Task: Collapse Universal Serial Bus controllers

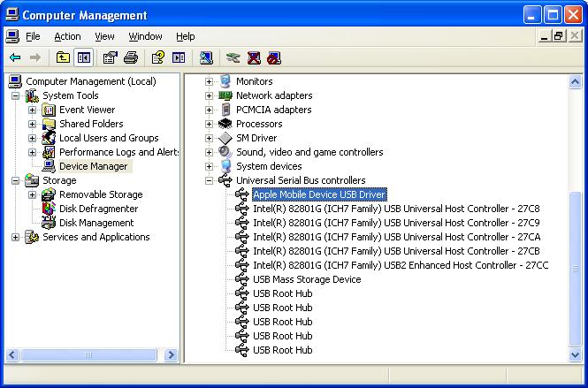Action: point(210,180)
